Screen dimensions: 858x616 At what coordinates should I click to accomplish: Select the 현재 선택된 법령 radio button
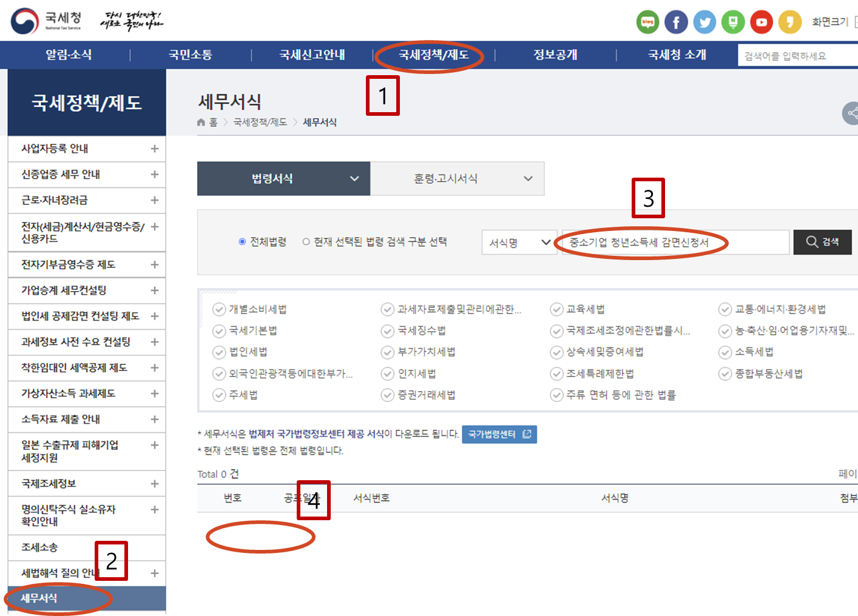coord(306,241)
